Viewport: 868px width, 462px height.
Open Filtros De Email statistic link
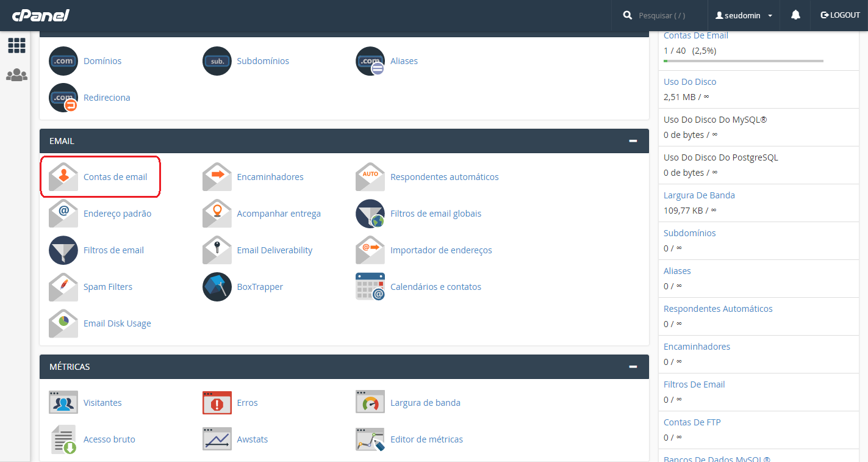point(694,384)
